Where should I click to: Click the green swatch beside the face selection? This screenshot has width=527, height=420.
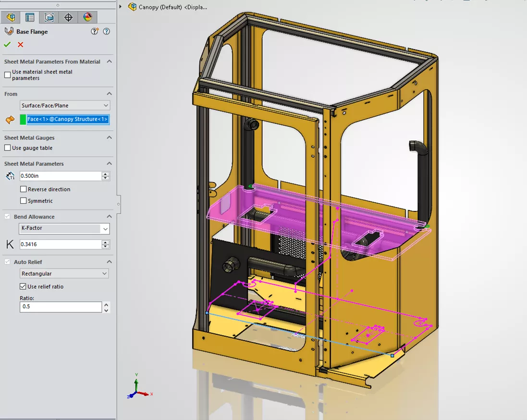pyautogui.click(x=23, y=120)
